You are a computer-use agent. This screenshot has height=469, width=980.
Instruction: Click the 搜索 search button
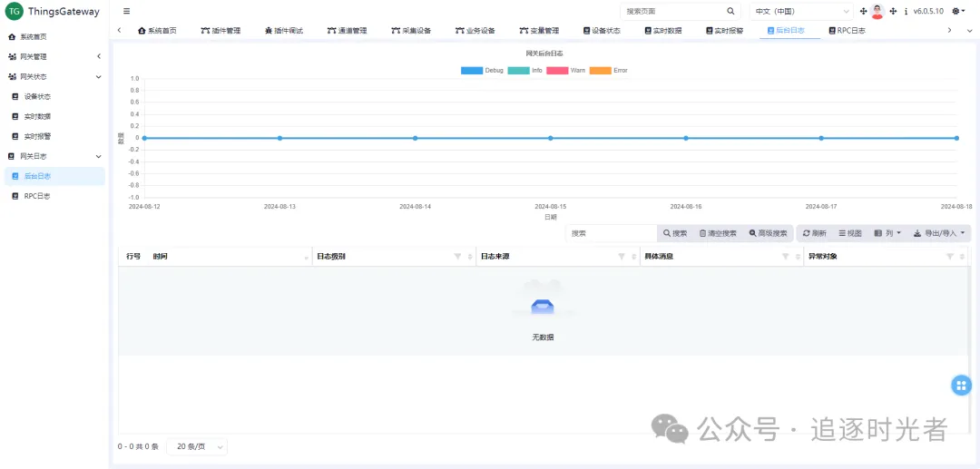coord(675,233)
